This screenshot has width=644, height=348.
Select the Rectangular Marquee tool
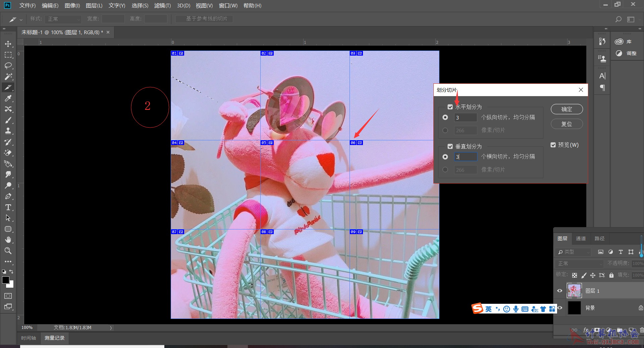click(x=8, y=55)
